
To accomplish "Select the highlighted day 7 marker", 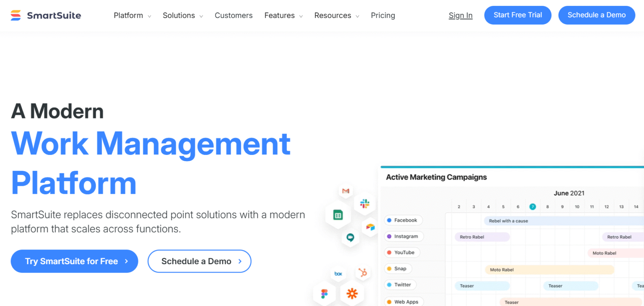I will coord(532,206).
